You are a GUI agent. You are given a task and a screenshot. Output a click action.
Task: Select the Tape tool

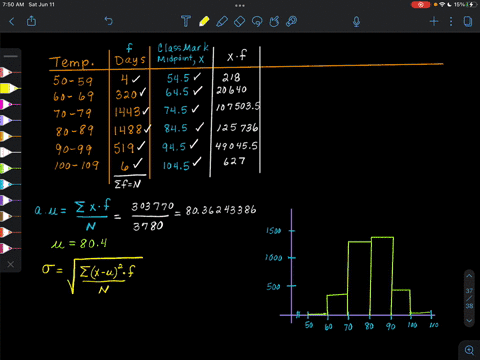coord(292,21)
